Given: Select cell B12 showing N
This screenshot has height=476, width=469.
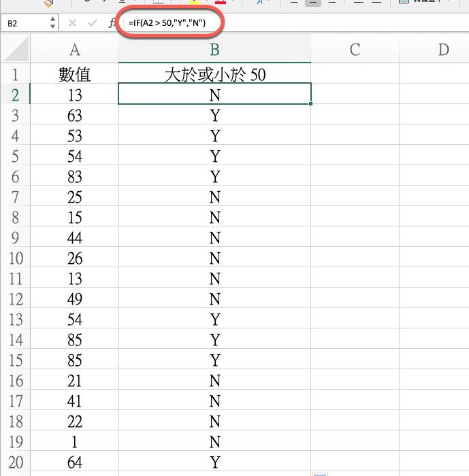Looking at the screenshot, I should pos(214,299).
